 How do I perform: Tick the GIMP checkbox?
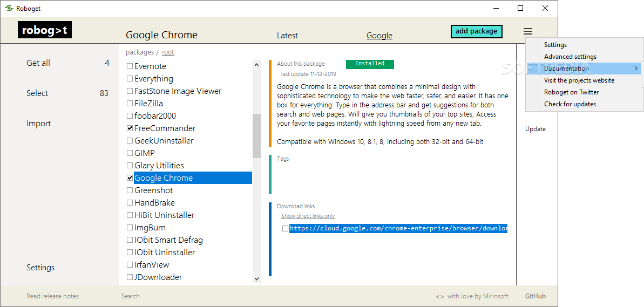point(130,153)
